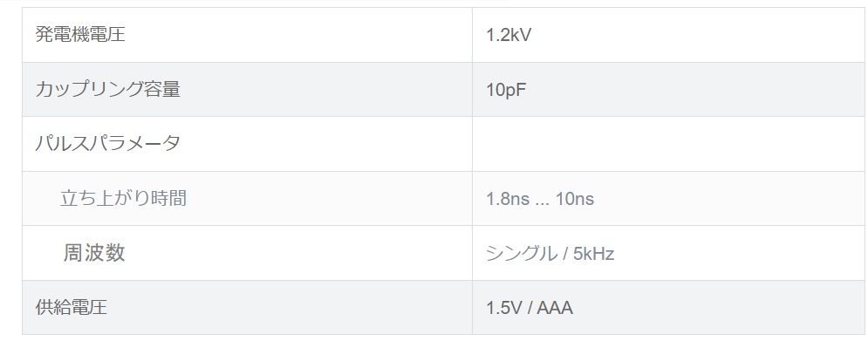Click the 供給電圧 label cell
868x341 pixels.
click(x=247, y=307)
